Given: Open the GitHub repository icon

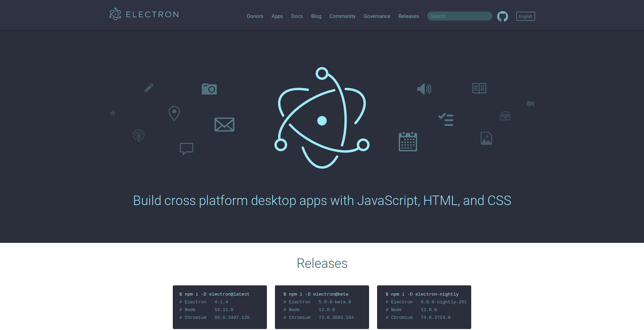Looking at the screenshot, I should (x=502, y=16).
